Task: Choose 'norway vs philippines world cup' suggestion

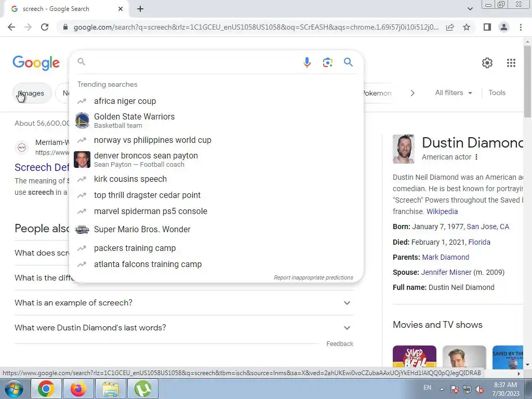Action: [216, 140]
